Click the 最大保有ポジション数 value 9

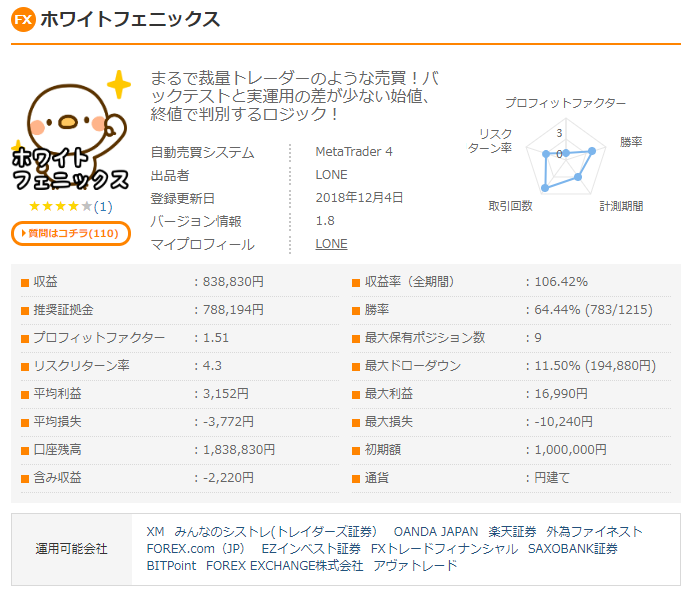point(538,338)
